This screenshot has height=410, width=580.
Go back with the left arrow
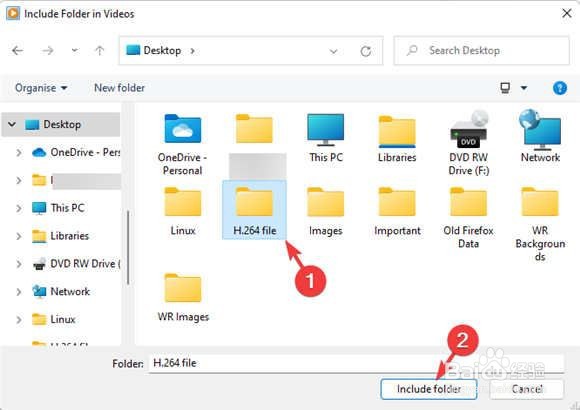tap(17, 50)
